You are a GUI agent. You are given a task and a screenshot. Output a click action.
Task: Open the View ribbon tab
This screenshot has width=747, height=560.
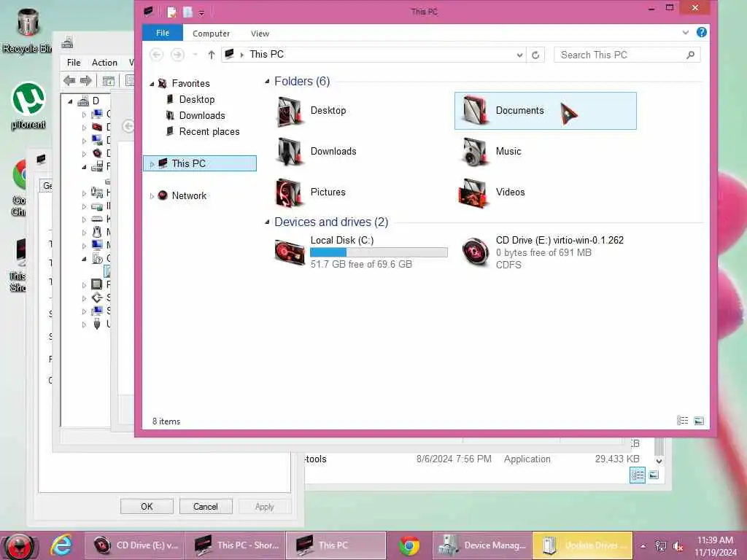pyautogui.click(x=260, y=34)
